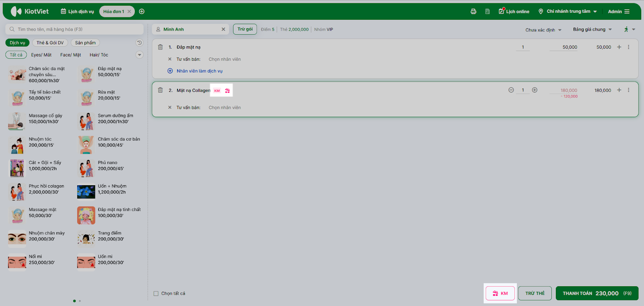644x306 pixels.
Task: Focus the search field for item name or code
Action: point(74,29)
